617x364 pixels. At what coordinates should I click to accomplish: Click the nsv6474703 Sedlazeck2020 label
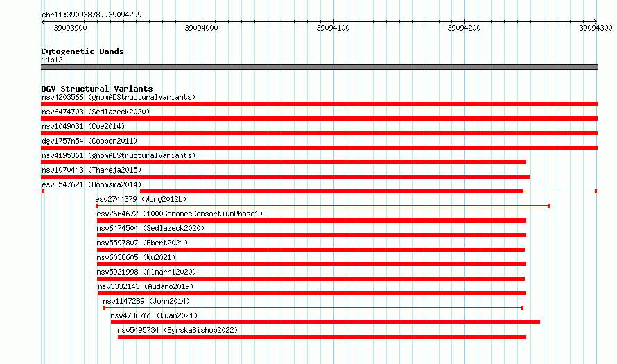click(96, 112)
